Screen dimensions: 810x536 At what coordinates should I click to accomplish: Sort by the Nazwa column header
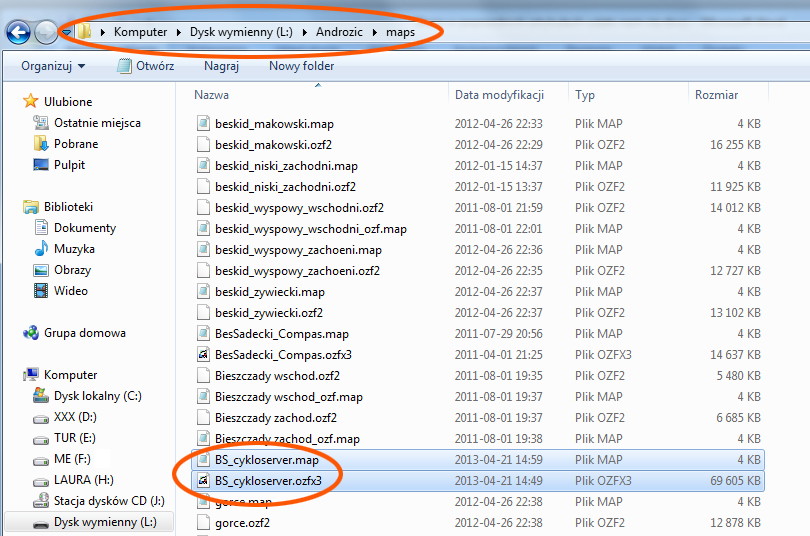pyautogui.click(x=211, y=95)
